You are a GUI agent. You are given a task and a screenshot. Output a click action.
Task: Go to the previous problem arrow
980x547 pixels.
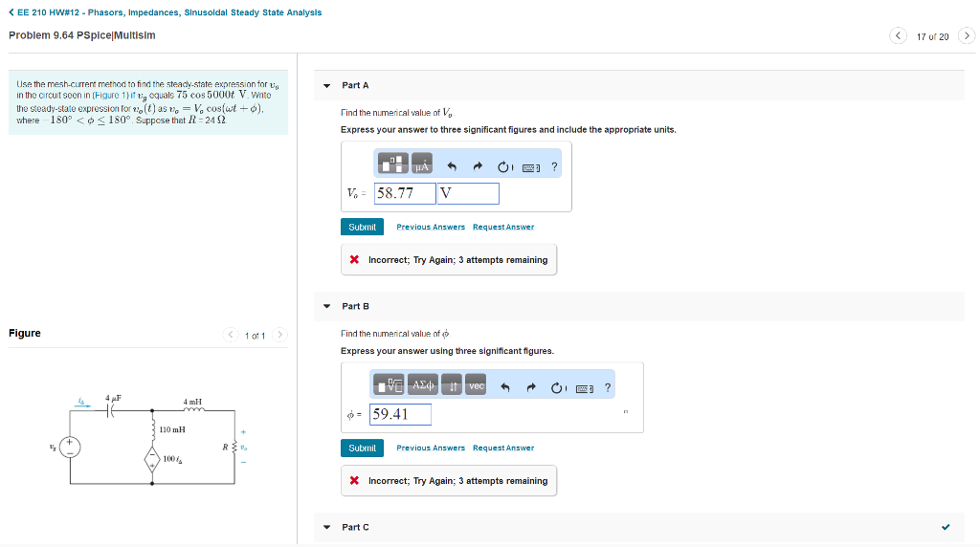(x=898, y=36)
